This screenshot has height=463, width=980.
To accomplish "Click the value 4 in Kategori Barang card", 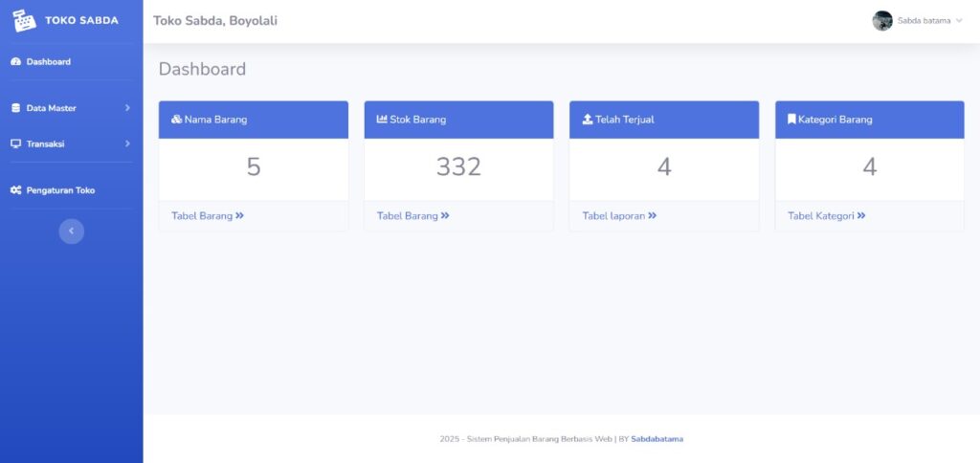I will pyautogui.click(x=870, y=167).
